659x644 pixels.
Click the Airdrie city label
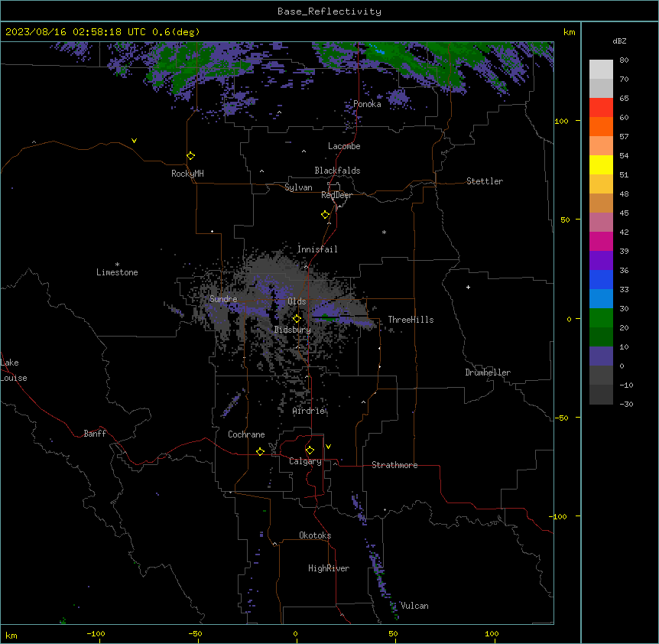[309, 411]
